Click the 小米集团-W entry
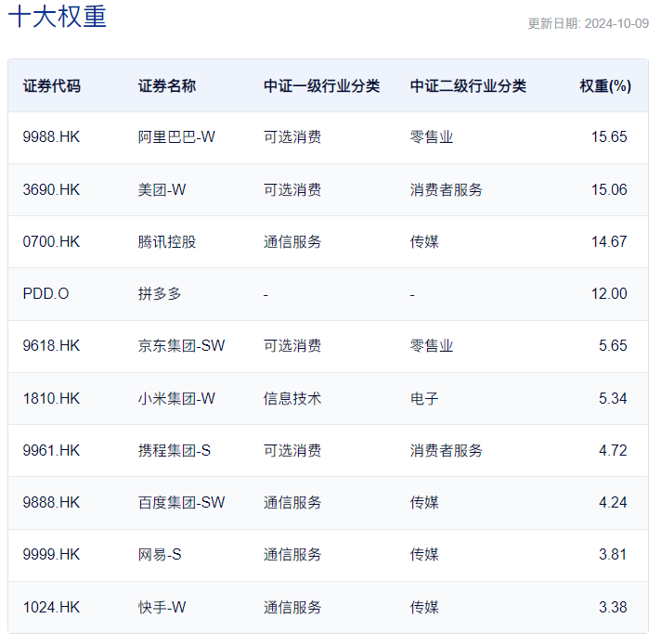This screenshot has height=644, width=661. [176, 398]
